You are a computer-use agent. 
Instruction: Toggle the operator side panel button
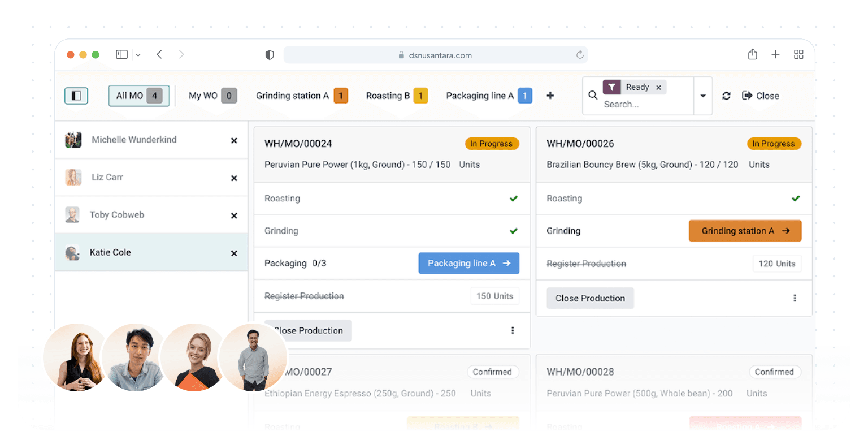(x=76, y=96)
